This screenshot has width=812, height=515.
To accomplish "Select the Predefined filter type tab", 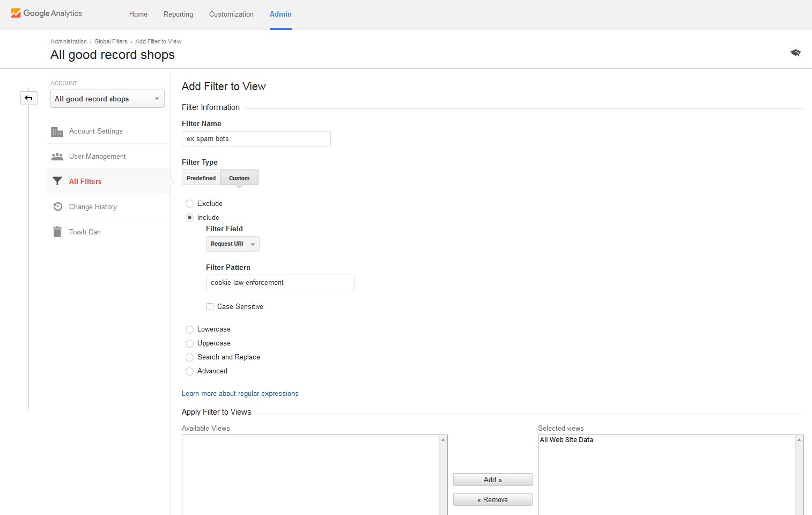I will 201,178.
